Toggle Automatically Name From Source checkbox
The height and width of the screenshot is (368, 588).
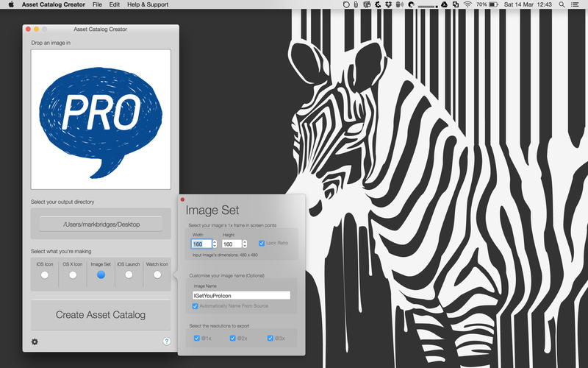point(195,306)
